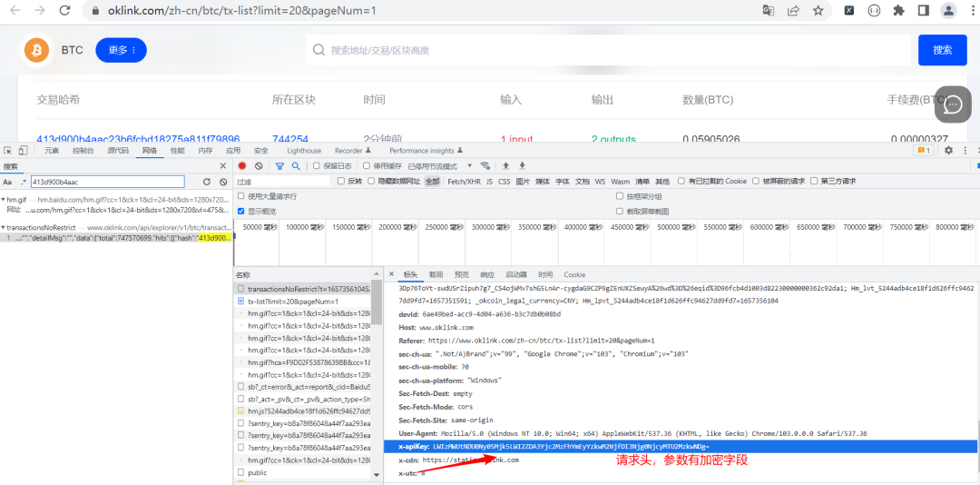980x485 pixels.
Task: Toggle the network filter funnel icon
Action: 279,166
